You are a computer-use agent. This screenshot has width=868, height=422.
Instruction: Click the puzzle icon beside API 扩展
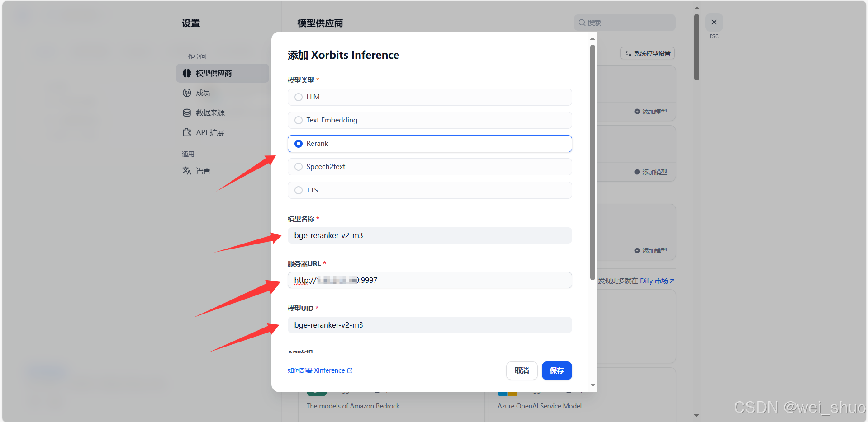[187, 132]
